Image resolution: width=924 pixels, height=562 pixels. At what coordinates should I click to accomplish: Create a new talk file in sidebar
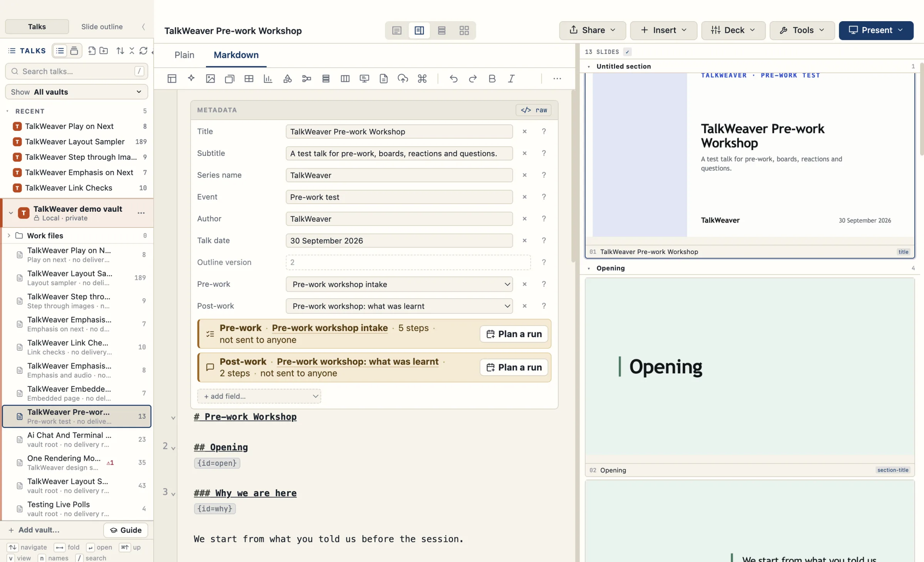(92, 50)
